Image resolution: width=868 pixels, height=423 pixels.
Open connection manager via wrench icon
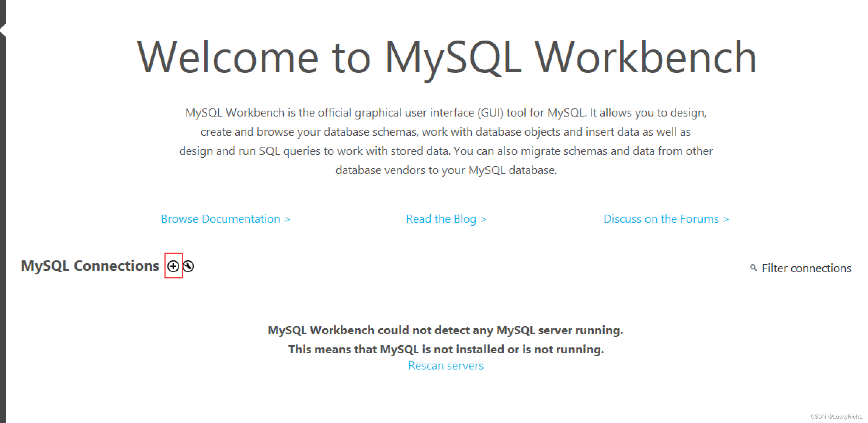coord(188,266)
